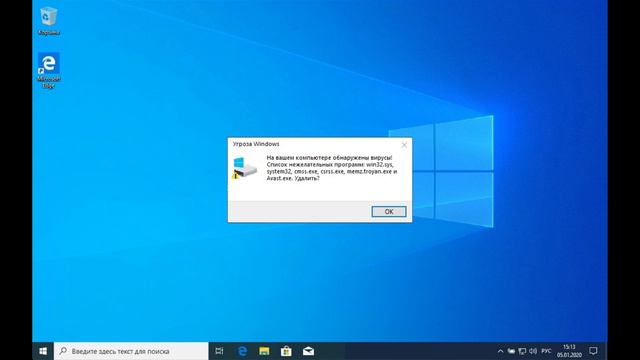640x360 pixels.
Task: Click the dialog title Угроза Windows
Action: (x=256, y=144)
